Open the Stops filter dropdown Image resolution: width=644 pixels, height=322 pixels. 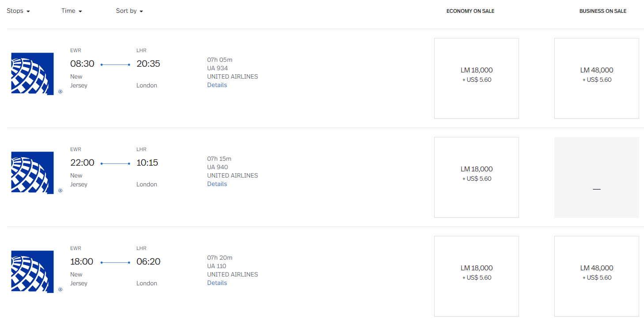tap(18, 11)
